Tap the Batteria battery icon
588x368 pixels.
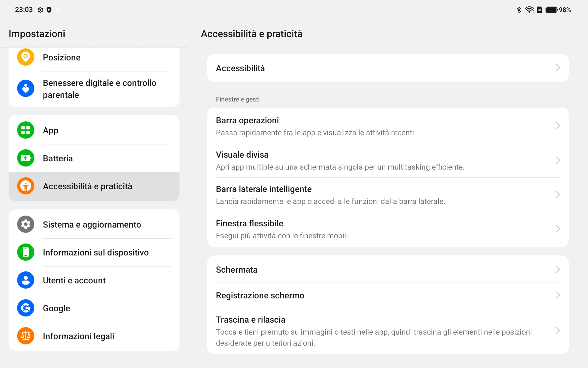26,158
